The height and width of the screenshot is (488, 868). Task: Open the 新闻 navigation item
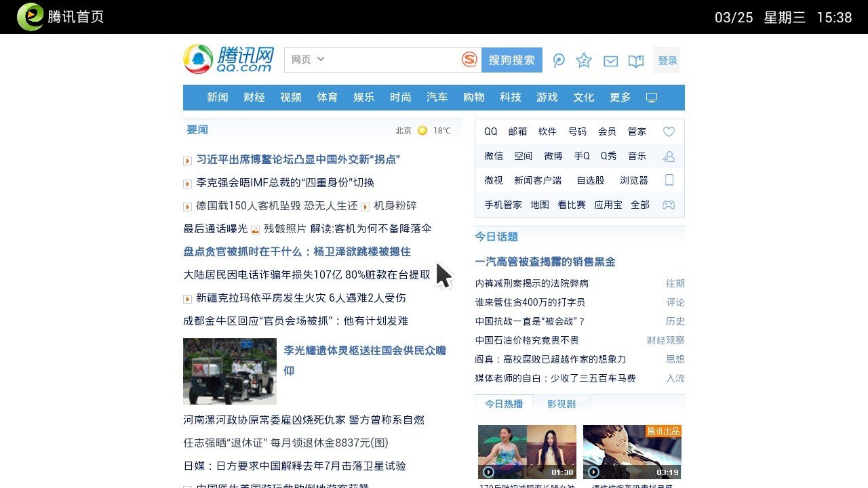tap(218, 98)
